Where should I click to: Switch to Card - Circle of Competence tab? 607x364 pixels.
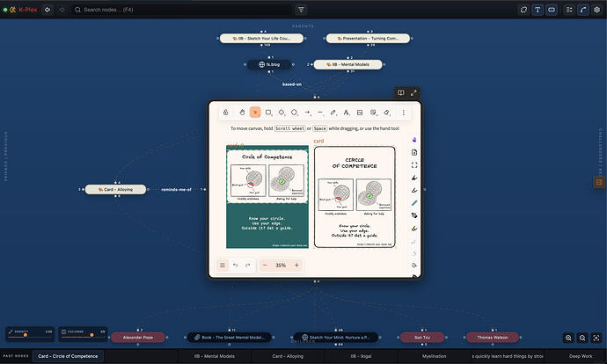coord(68,356)
